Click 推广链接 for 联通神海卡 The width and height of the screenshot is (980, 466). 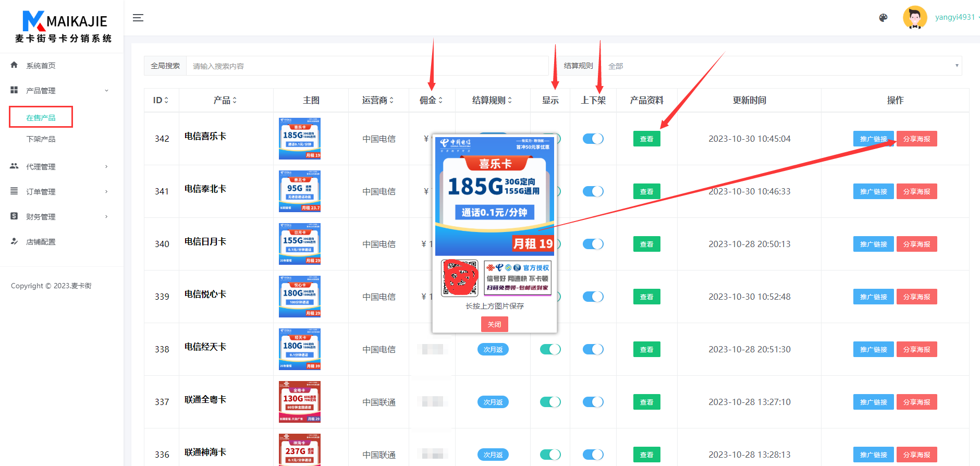874,455
